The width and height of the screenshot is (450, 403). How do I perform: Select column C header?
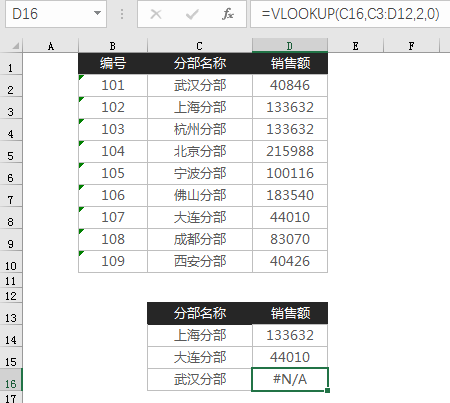199,46
